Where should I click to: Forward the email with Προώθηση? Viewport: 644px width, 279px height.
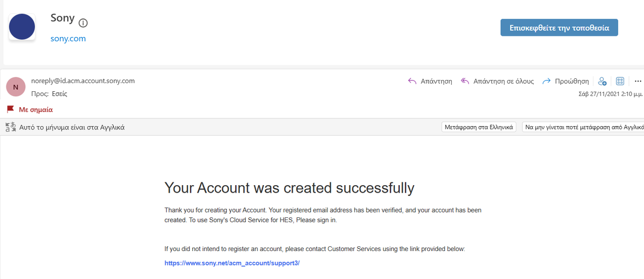[566, 82]
